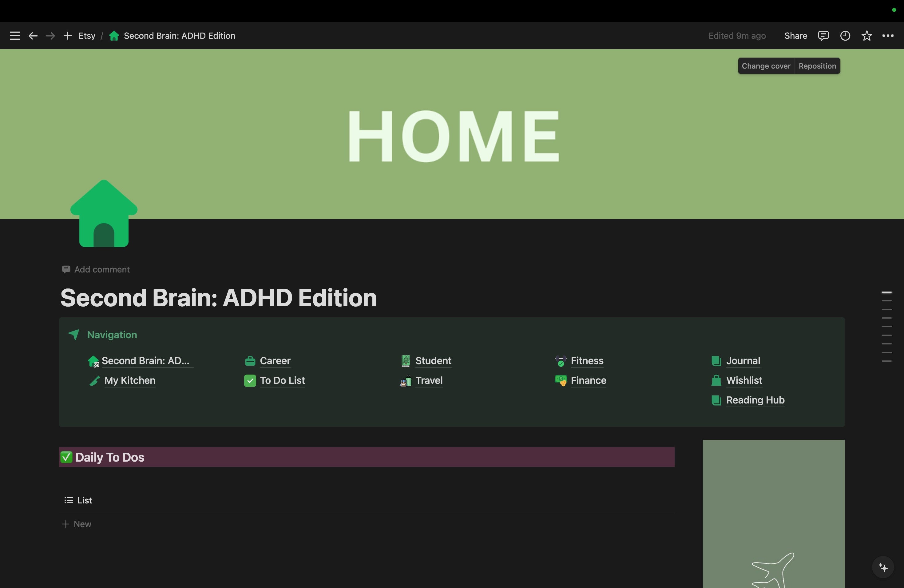
Task: Open the Etsy breadcrumb page
Action: [x=87, y=35]
